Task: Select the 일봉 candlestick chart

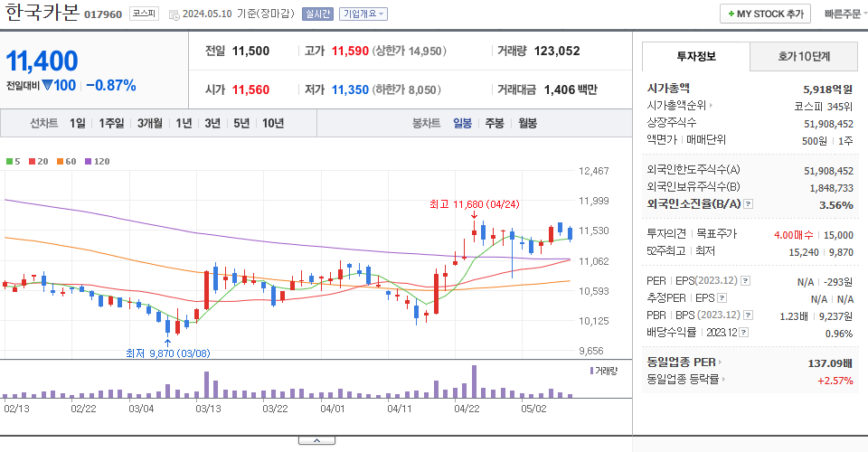Action: point(462,123)
